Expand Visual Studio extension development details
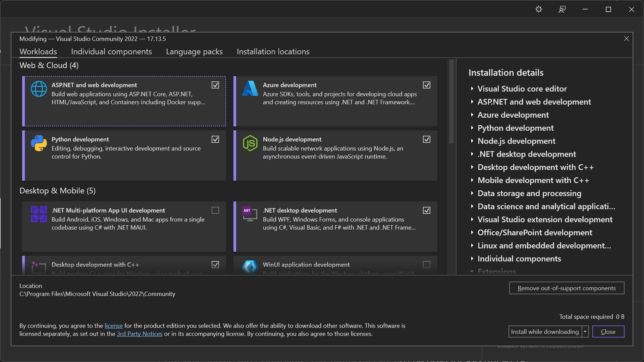The height and width of the screenshot is (362, 644). point(472,219)
